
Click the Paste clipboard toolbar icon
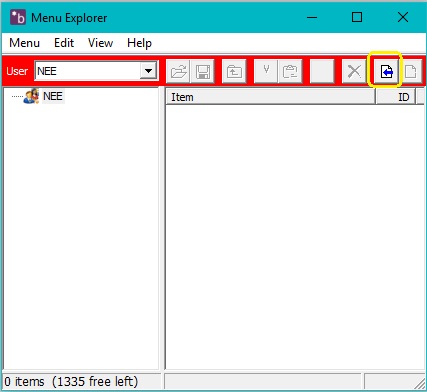tap(290, 71)
